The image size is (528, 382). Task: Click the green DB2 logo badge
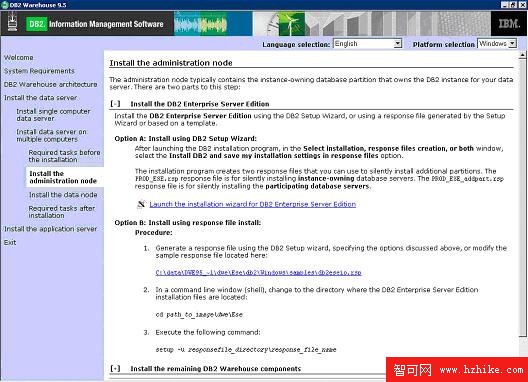37,24
